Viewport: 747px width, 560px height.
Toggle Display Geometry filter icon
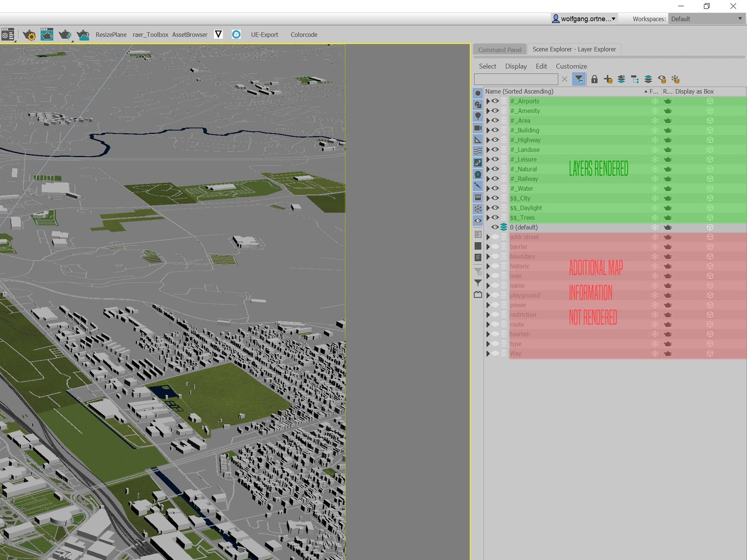(x=478, y=93)
